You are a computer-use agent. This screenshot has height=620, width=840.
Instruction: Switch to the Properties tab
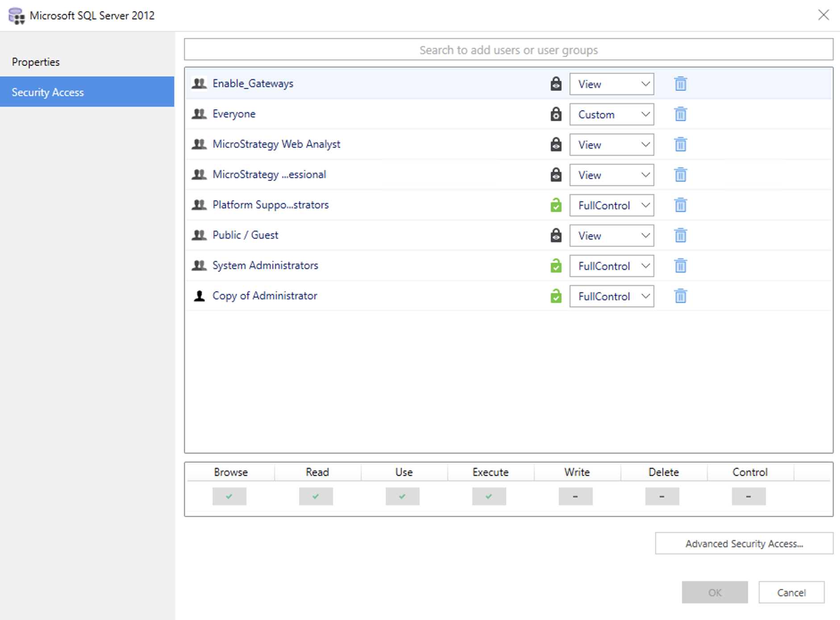click(36, 62)
